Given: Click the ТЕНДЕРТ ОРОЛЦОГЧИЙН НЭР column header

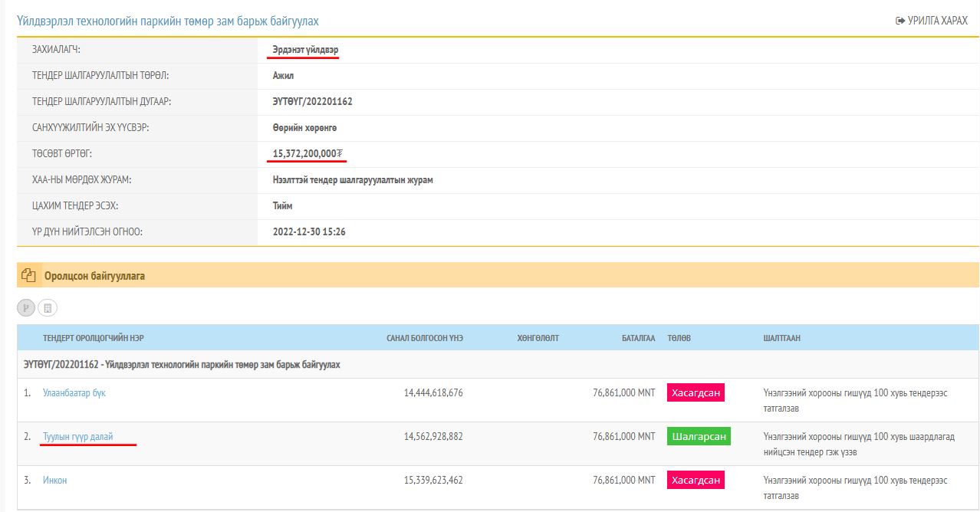Looking at the screenshot, I should 94,338.
